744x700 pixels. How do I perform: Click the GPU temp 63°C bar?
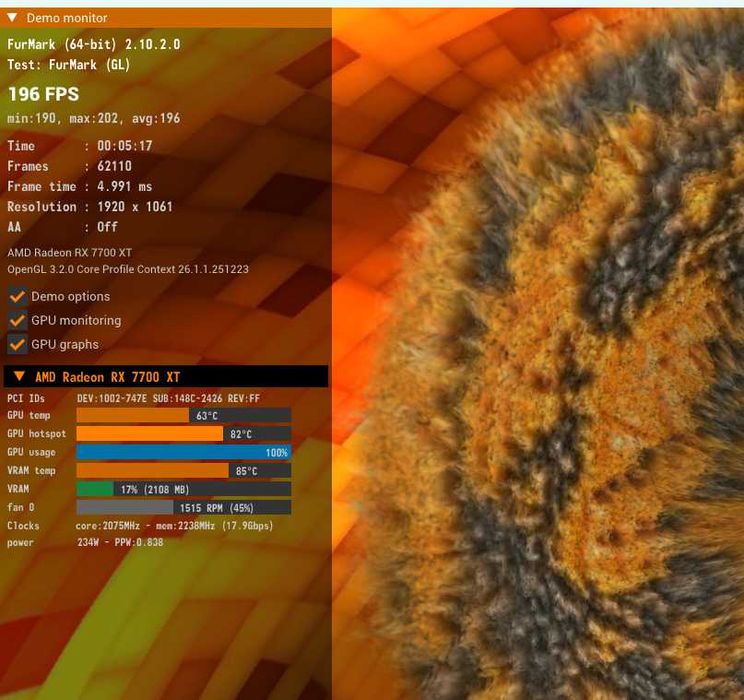click(184, 415)
